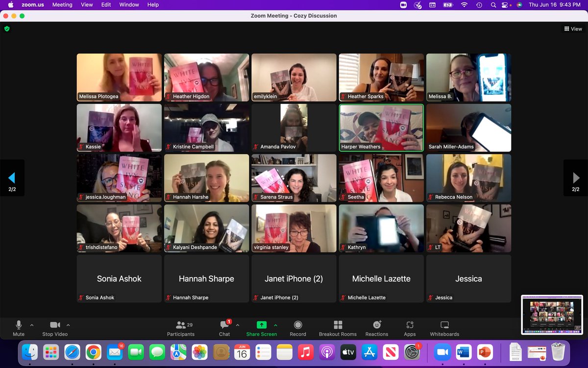Expand Share Screen options arrow
Image resolution: width=588 pixels, height=368 pixels.
[x=276, y=324]
